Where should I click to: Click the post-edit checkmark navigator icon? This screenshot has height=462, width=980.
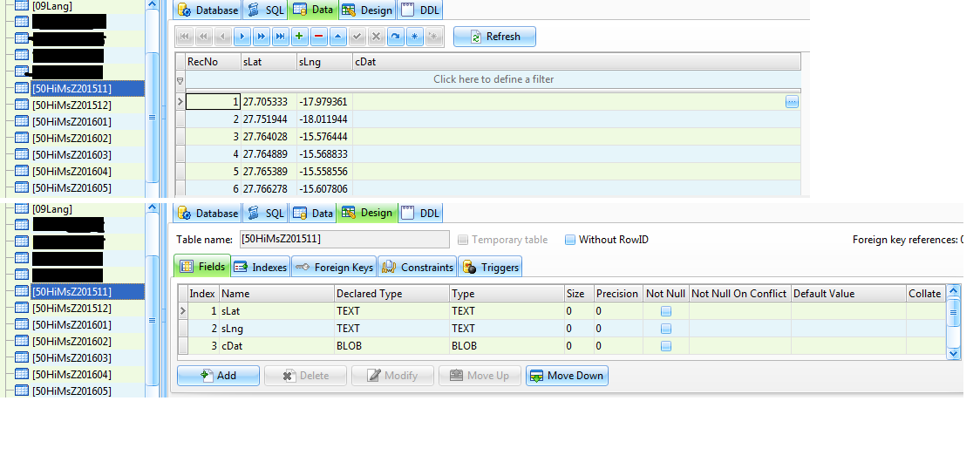(x=357, y=37)
